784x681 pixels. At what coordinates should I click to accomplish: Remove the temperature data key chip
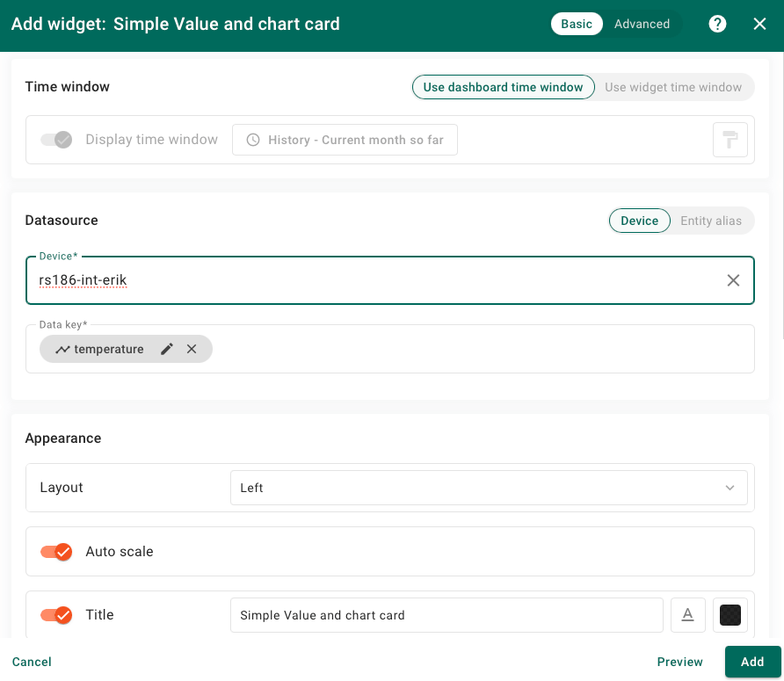[192, 349]
